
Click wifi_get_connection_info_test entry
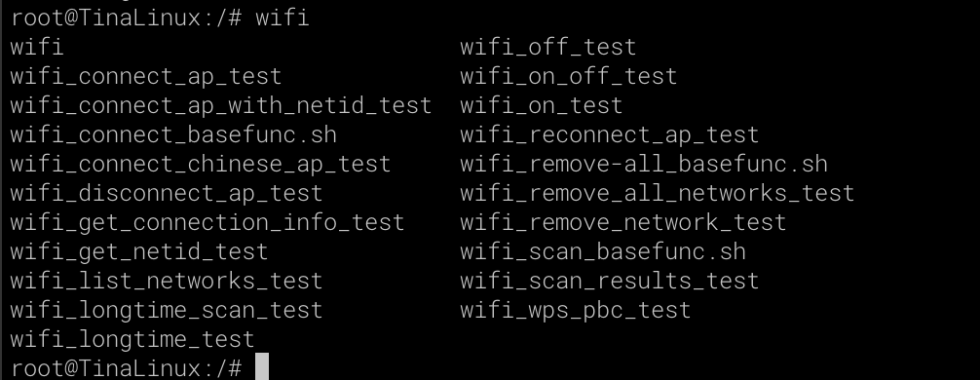pyautogui.click(x=207, y=222)
